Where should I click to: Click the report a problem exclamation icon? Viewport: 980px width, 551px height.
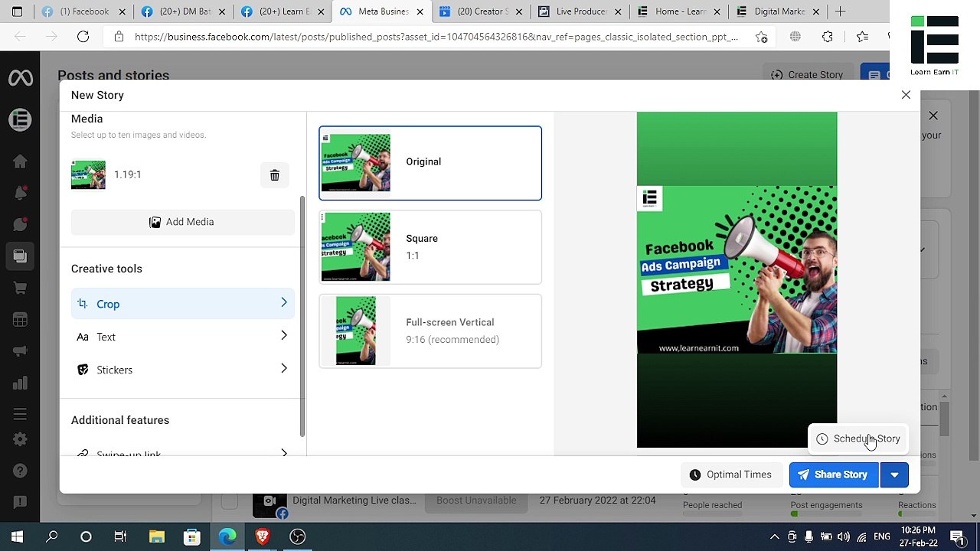tap(20, 502)
